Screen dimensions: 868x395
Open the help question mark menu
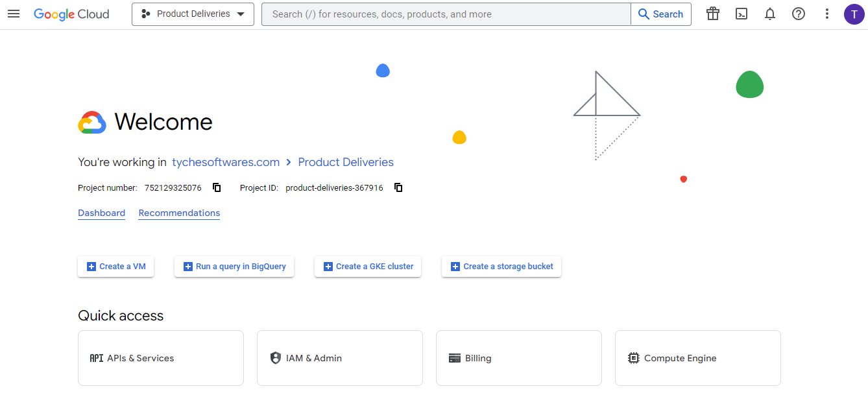point(799,14)
